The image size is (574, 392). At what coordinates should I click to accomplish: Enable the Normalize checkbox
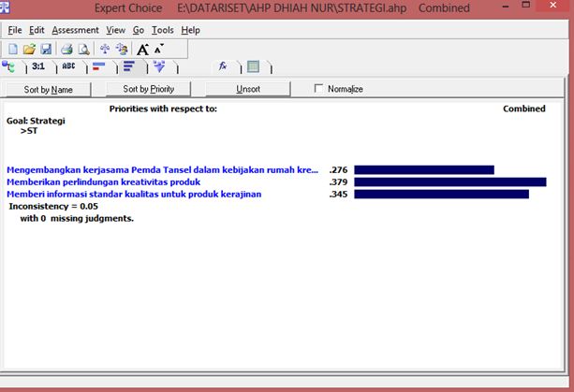click(x=319, y=89)
